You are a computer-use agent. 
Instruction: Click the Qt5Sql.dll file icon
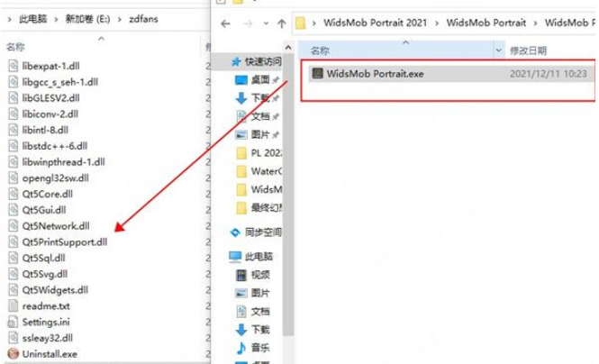[13, 259]
